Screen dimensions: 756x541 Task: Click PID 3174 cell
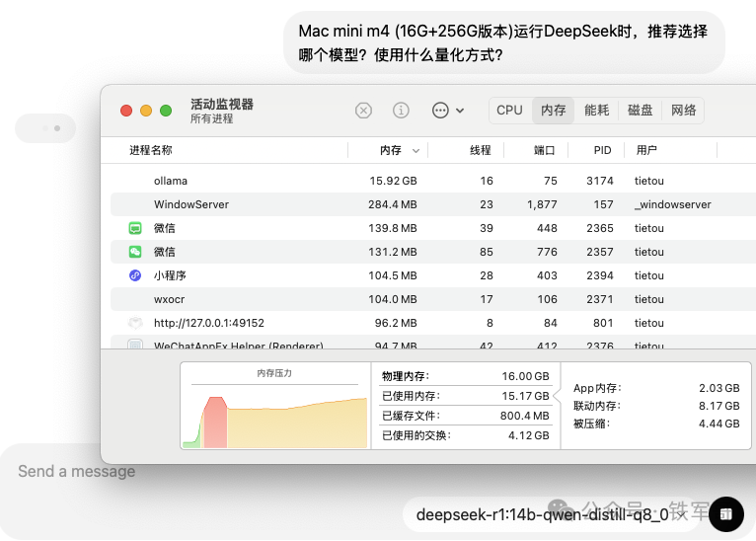(599, 181)
